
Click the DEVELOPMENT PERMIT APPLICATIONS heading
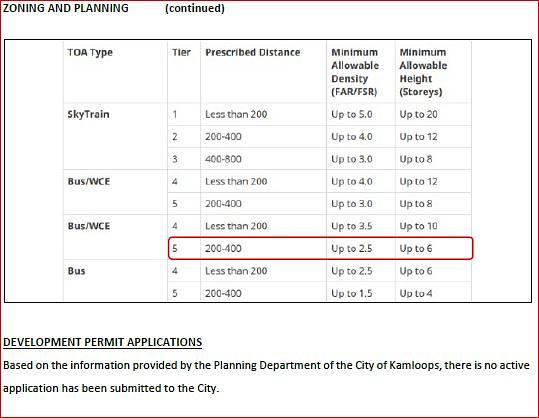(102, 342)
